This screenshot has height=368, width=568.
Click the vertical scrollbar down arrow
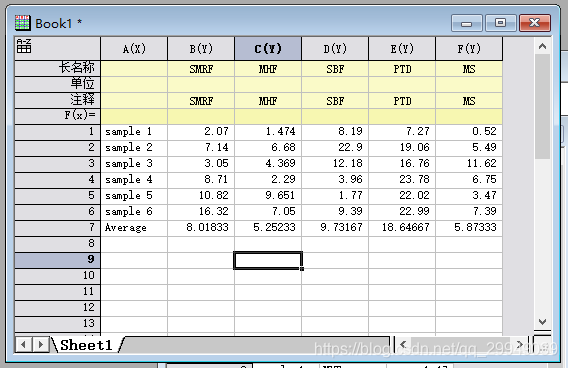[542, 322]
